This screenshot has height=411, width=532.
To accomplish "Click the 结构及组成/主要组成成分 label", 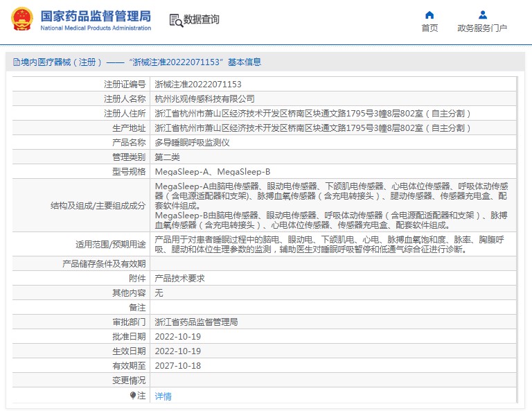I will click(98, 206).
